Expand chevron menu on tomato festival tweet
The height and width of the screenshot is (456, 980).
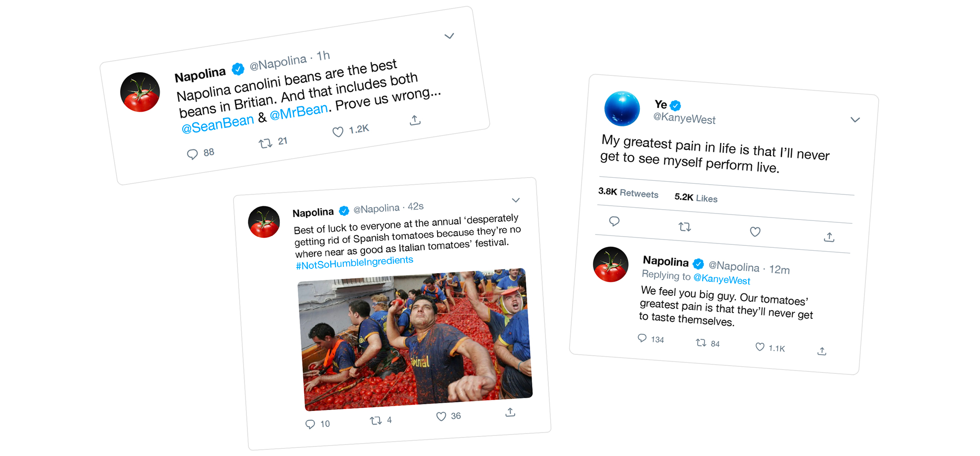(515, 200)
